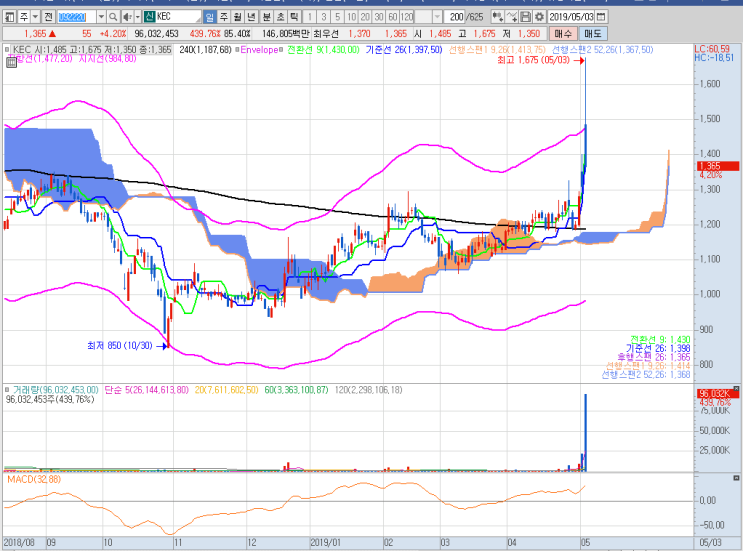743x551 pixels.
Task: Select the tick 틱 period button
Action: click(x=295, y=17)
